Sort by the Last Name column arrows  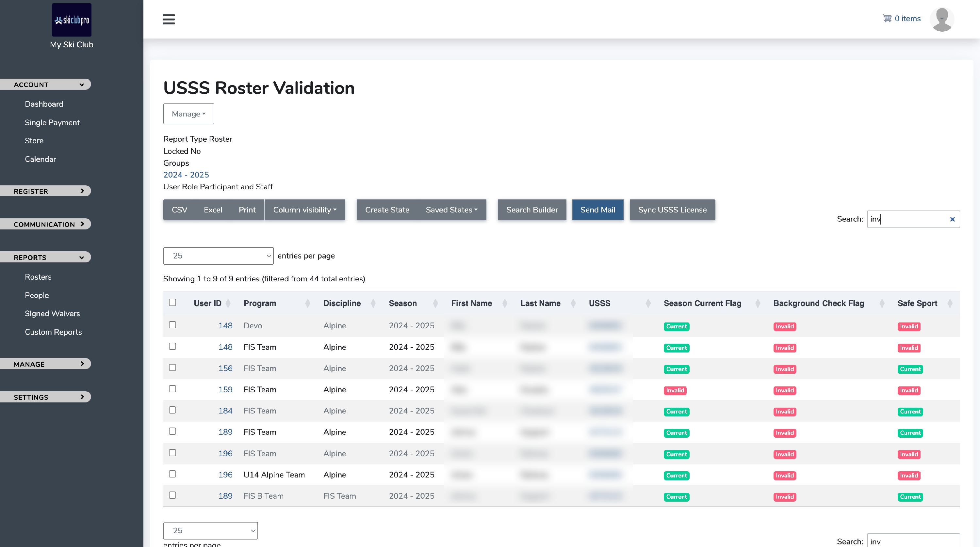click(573, 303)
